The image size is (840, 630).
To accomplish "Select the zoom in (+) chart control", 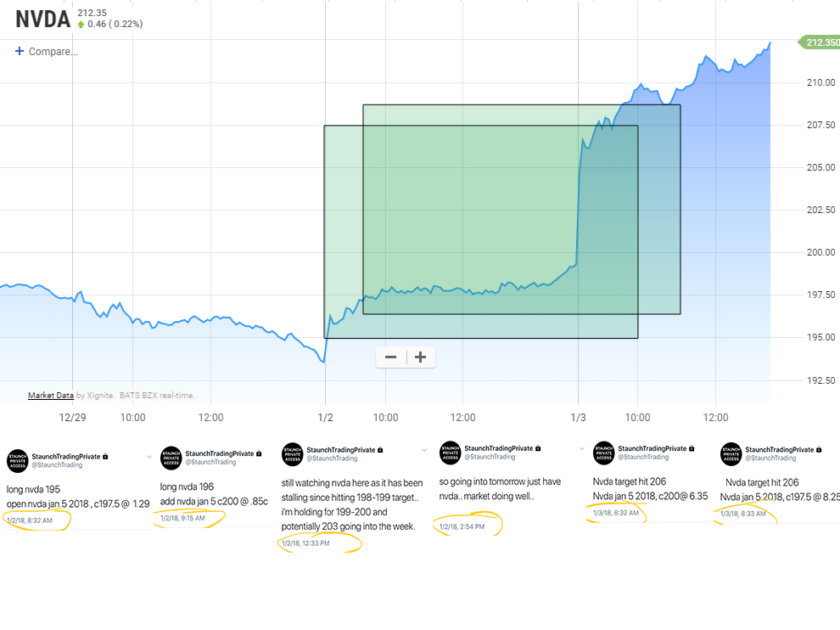I will click(x=420, y=357).
